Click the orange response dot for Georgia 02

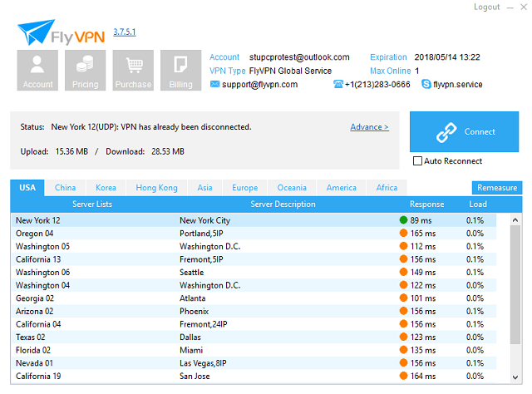tap(403, 298)
